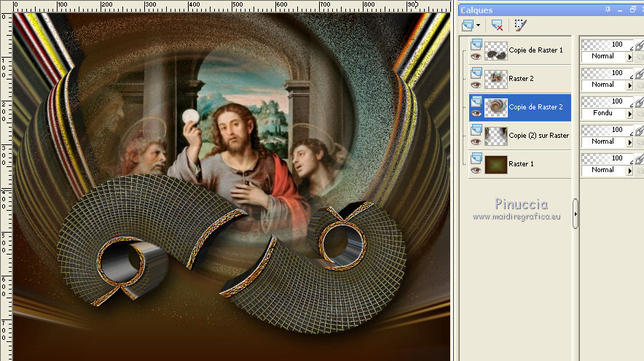
Task: Click thumbnail of Copie de Raster 2 layer
Action: tap(495, 108)
